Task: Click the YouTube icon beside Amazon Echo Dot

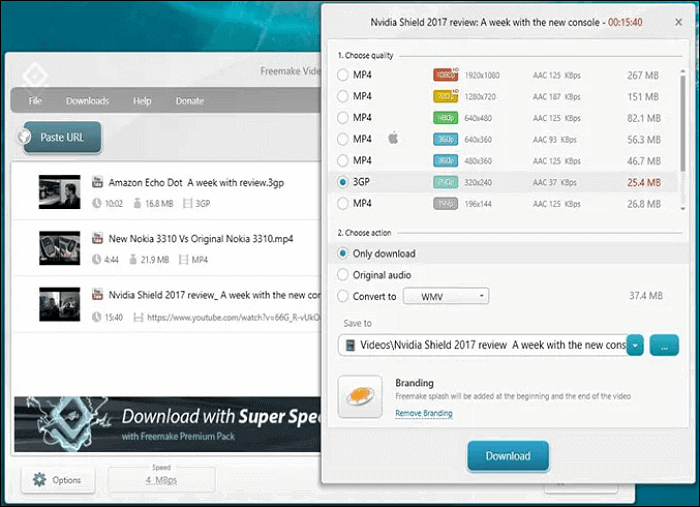Action: (97, 183)
